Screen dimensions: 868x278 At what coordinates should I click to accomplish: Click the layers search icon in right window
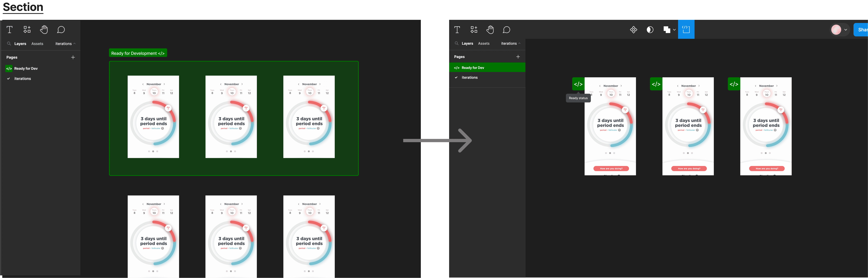tap(457, 43)
